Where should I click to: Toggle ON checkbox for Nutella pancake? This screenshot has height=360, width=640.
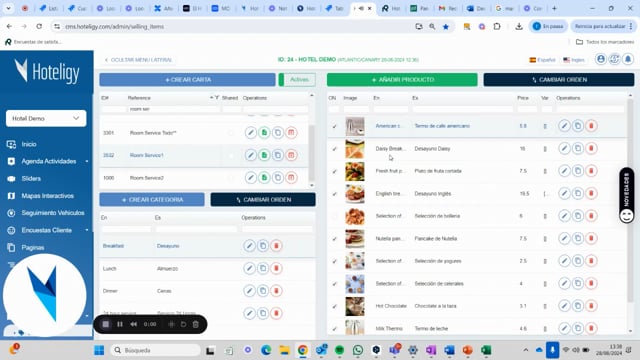click(x=335, y=238)
